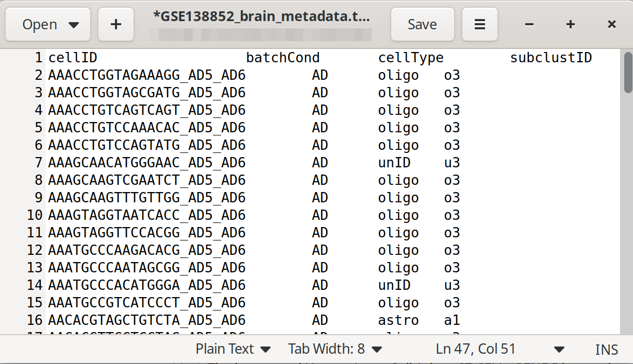
Task: Maximize the text editor window
Action: click(x=570, y=24)
